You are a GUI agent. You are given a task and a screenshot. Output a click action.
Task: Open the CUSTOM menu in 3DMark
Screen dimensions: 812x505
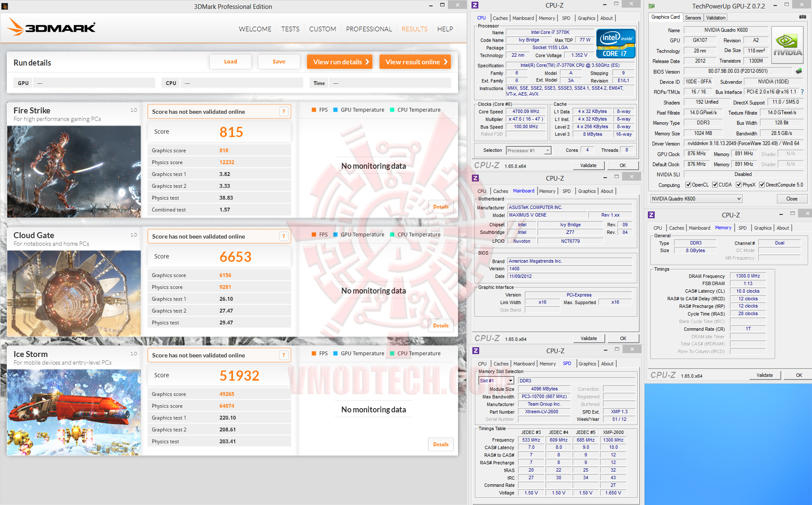pyautogui.click(x=322, y=29)
